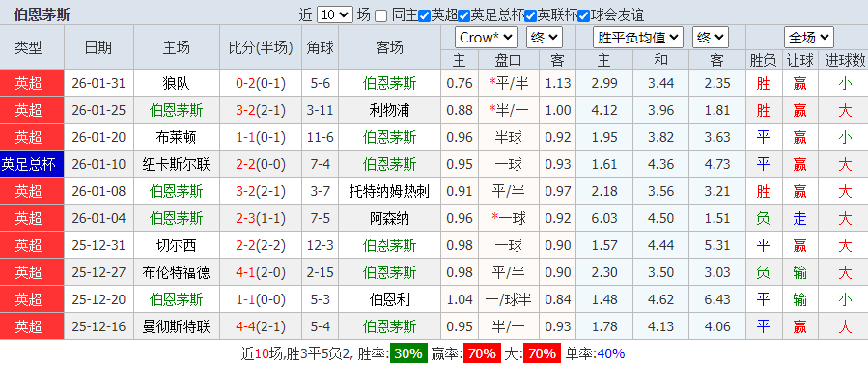Open the 全场 dropdown
The width and height of the screenshot is (868, 366).
click(x=809, y=38)
